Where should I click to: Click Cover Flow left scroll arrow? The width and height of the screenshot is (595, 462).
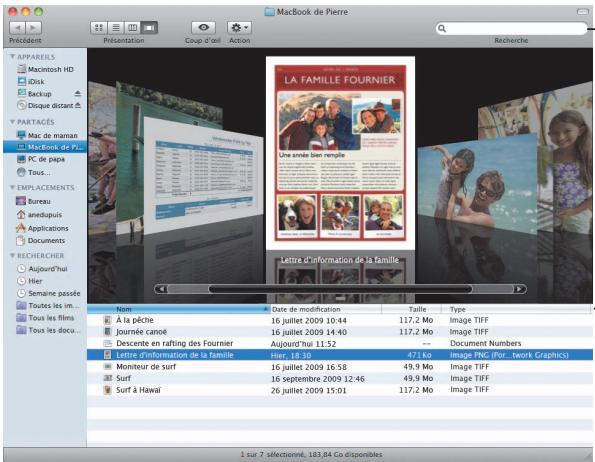coord(161,289)
